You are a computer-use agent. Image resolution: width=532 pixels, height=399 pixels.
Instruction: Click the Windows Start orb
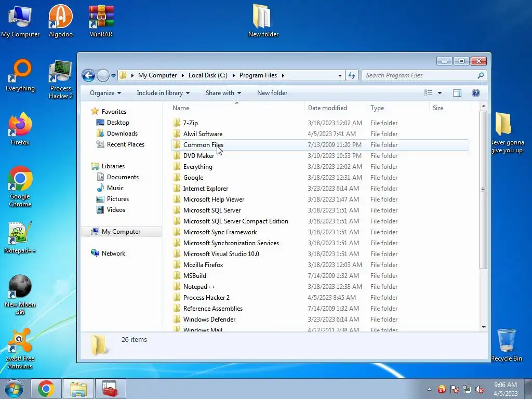[14, 389]
